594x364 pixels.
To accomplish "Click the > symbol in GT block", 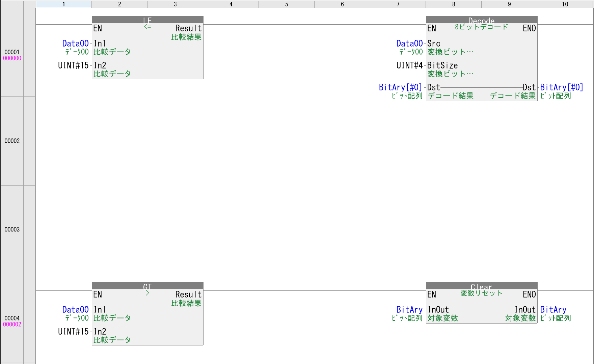I will 147,293.
